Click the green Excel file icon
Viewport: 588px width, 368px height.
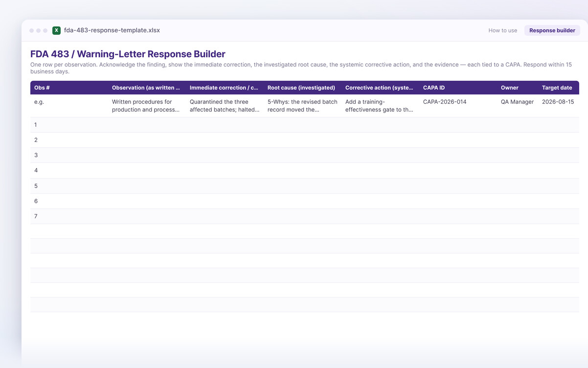56,30
